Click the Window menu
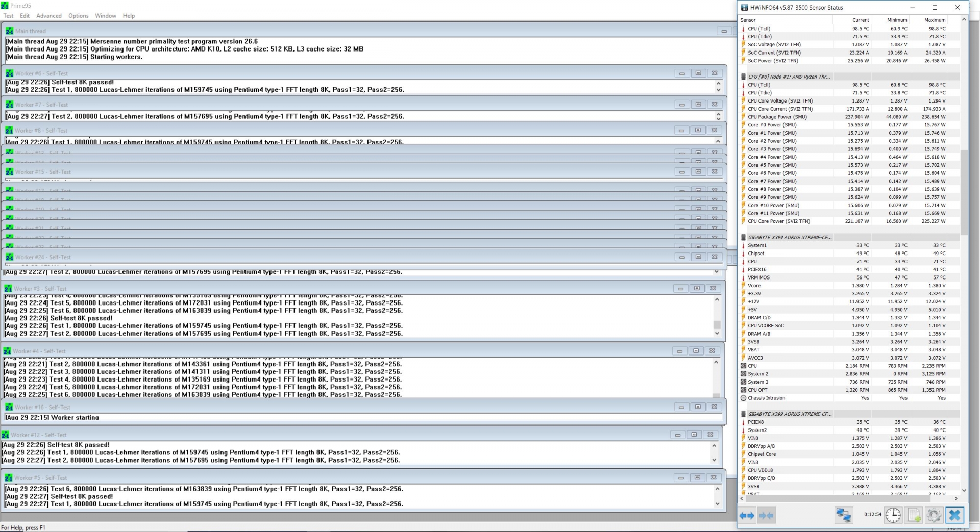This screenshot has height=532, width=980. point(106,16)
